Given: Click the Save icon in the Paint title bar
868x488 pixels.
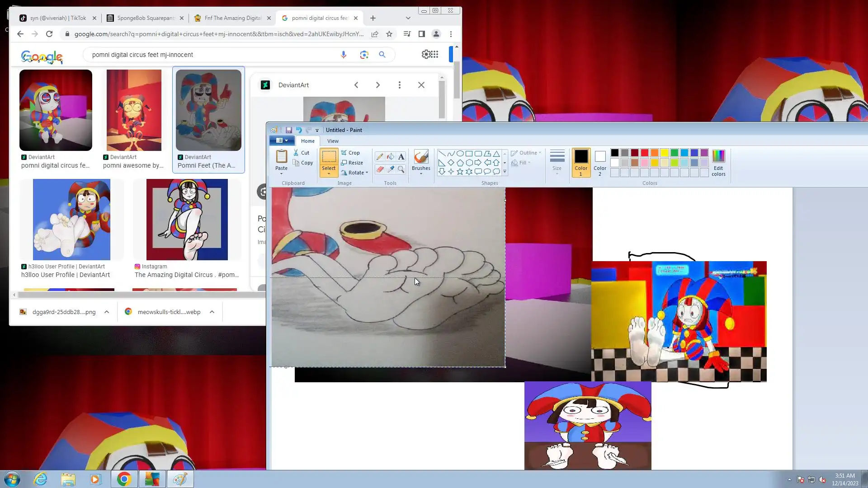Looking at the screenshot, I should pos(289,130).
